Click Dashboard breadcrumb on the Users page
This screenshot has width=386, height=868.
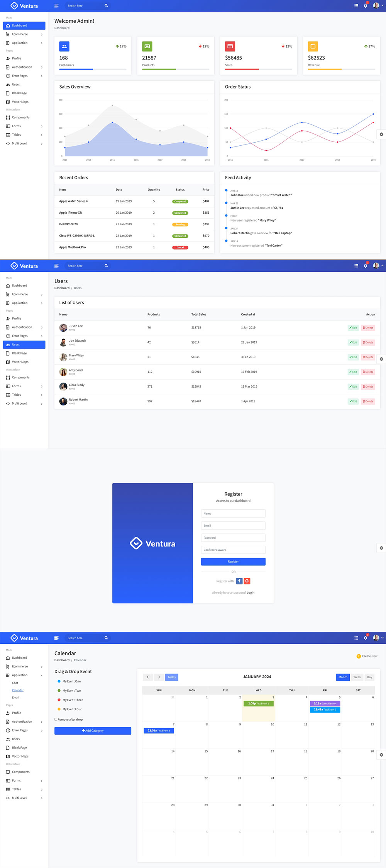click(x=62, y=288)
